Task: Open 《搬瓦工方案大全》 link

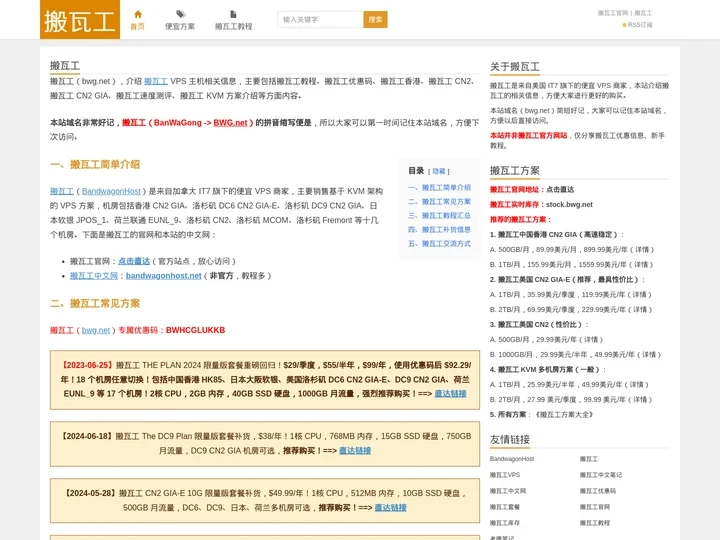Action: (x=564, y=415)
